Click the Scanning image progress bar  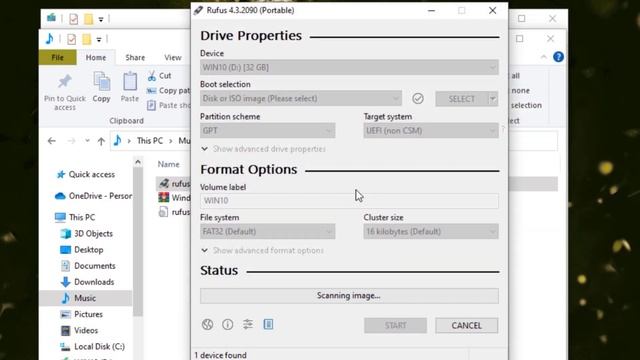[349, 296]
